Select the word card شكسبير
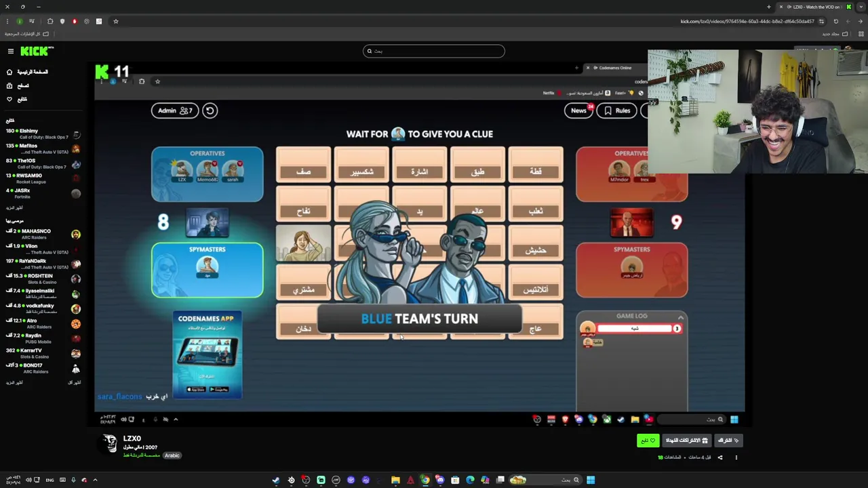The height and width of the screenshot is (488, 868). (x=361, y=165)
